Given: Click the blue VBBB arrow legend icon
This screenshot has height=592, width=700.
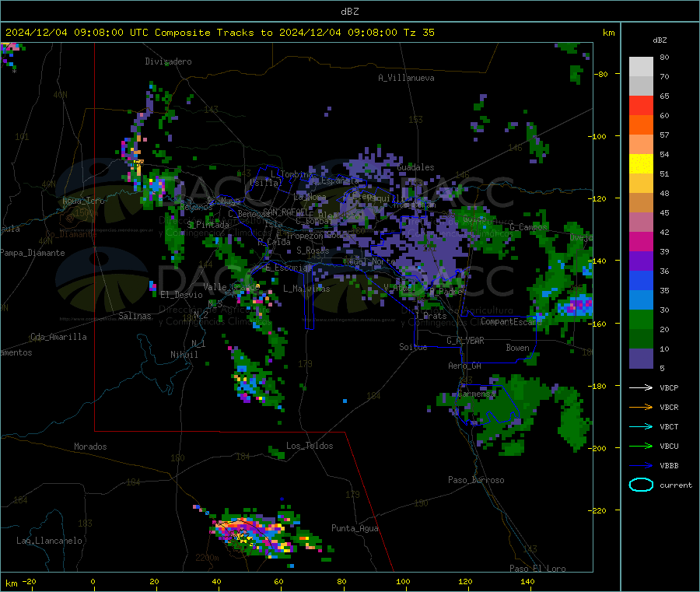Looking at the screenshot, I should (641, 465).
